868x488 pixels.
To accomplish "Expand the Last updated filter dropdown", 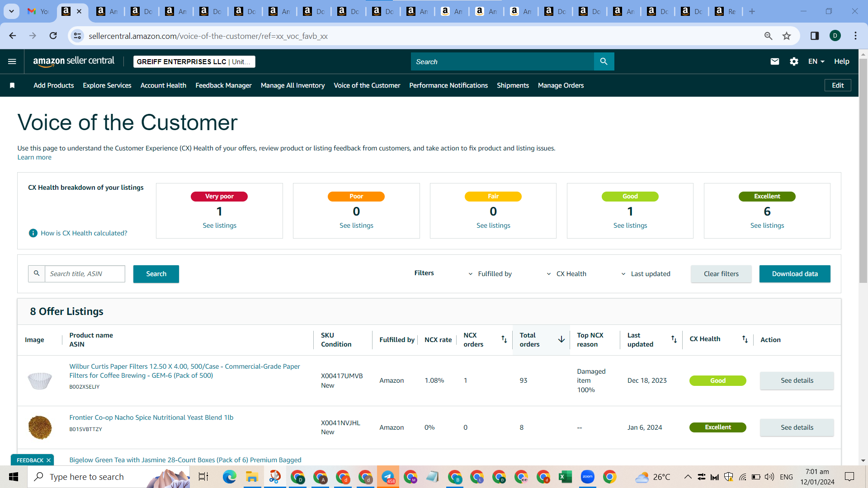I will pyautogui.click(x=646, y=274).
